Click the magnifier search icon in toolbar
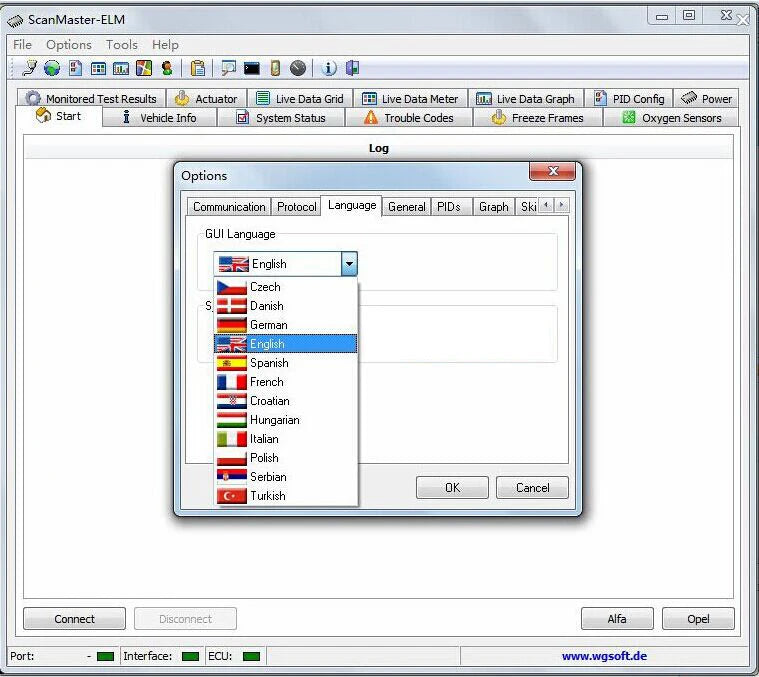Screen dimensions: 759x677 [x=229, y=68]
